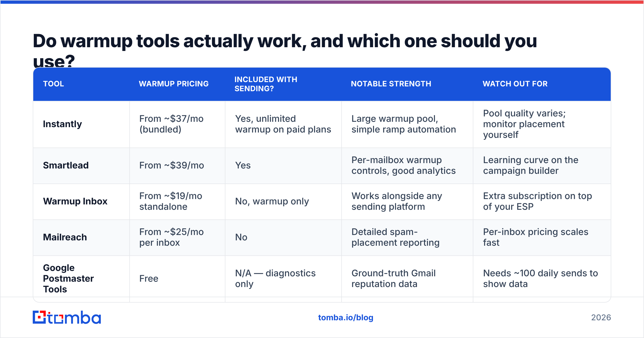Click the 'Free' pricing cell

(x=149, y=278)
